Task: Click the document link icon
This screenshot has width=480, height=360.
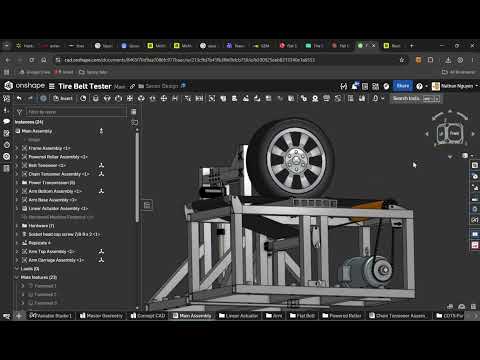Action: click(132, 86)
